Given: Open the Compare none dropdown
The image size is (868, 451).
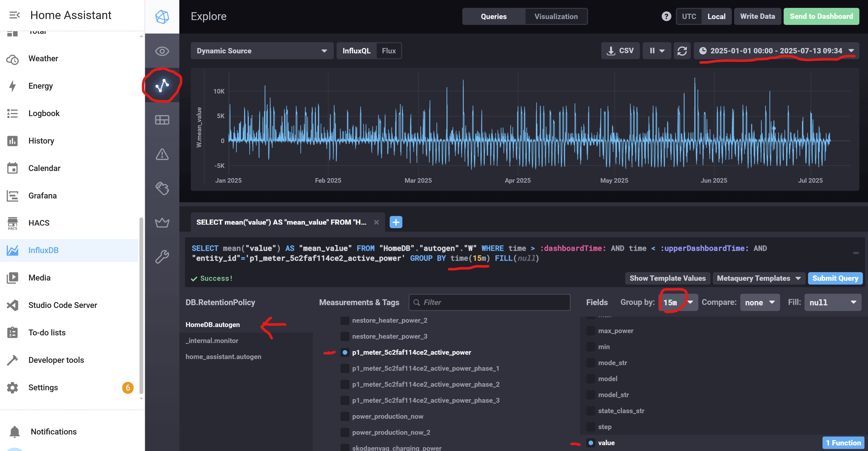Looking at the screenshot, I should tap(760, 303).
